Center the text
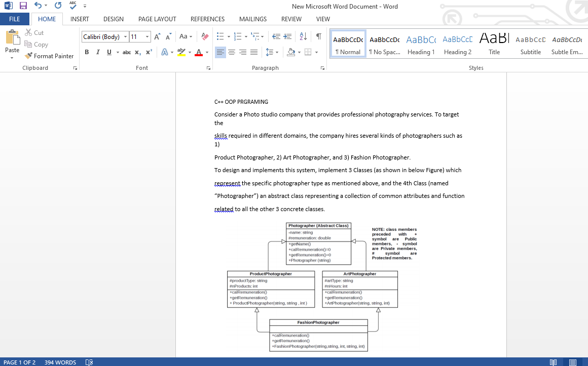 [x=232, y=52]
